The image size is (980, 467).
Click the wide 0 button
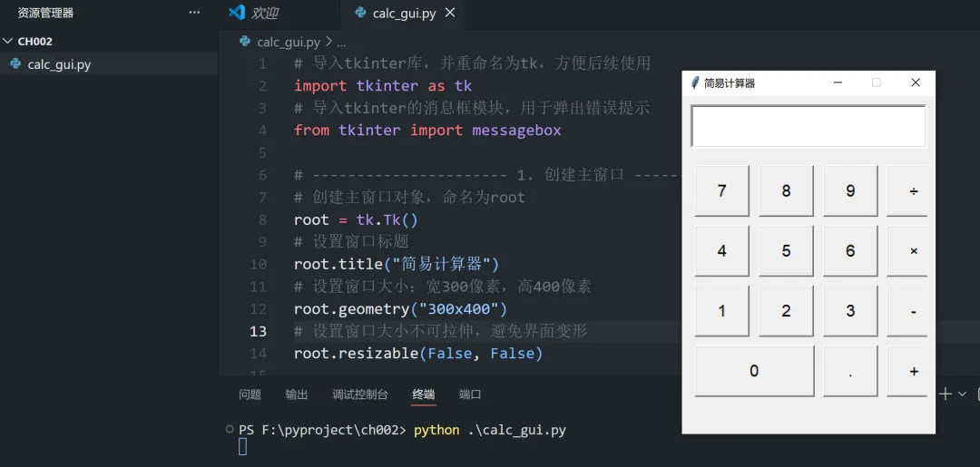754,371
